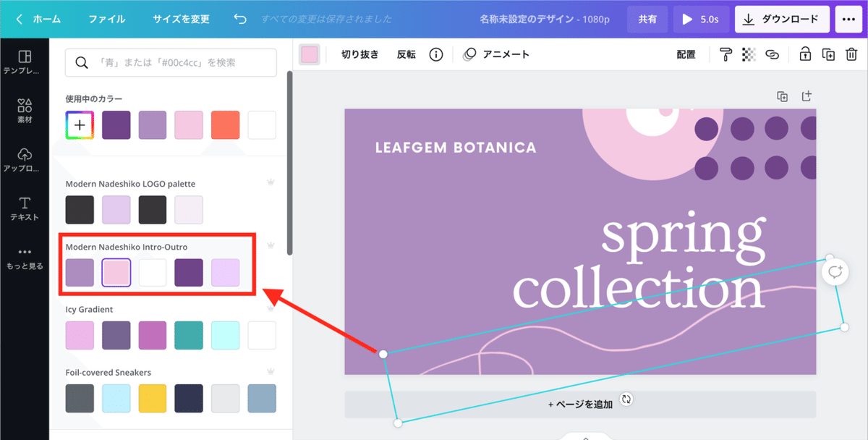This screenshot has width=868, height=440.
Task: Delete the element with the trash icon
Action: coord(851,54)
